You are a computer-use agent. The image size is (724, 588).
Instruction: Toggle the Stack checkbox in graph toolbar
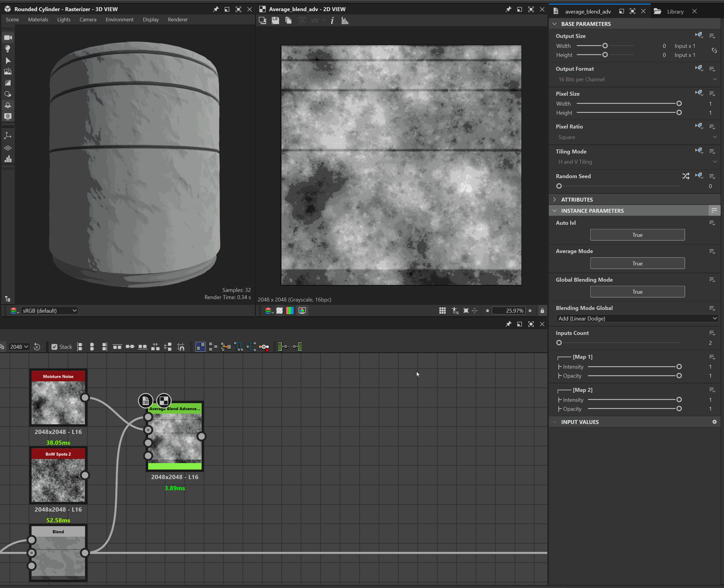tap(54, 347)
